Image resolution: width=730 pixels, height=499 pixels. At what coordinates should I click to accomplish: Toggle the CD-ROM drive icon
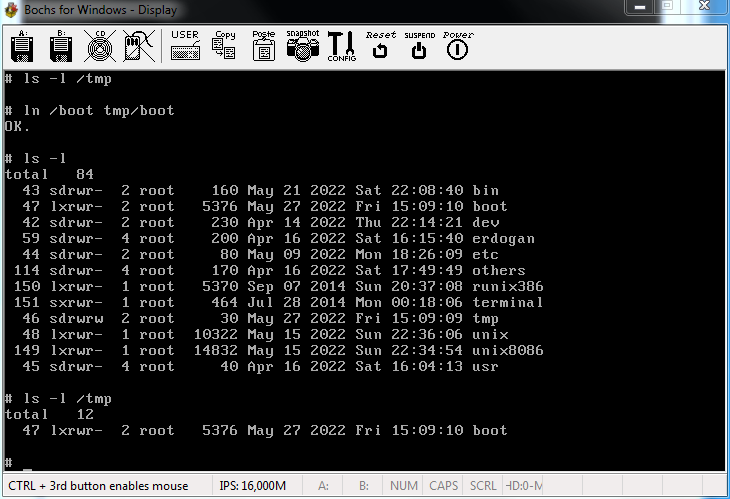click(98, 46)
